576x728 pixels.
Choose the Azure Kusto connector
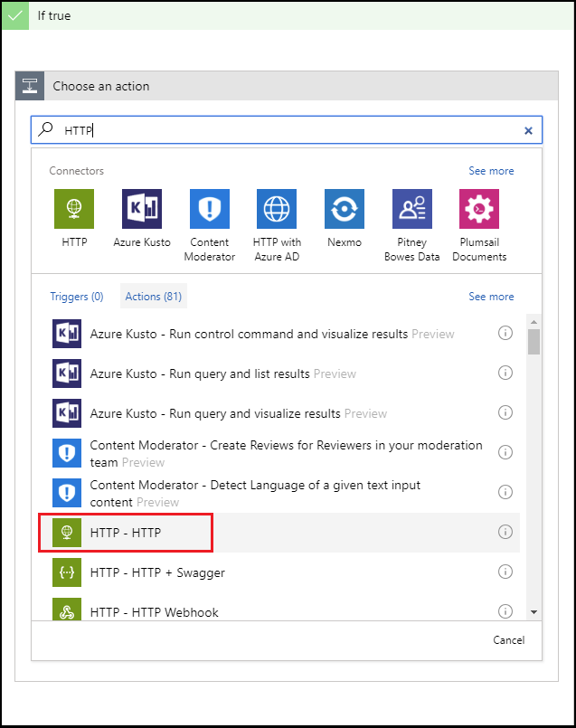click(x=142, y=210)
